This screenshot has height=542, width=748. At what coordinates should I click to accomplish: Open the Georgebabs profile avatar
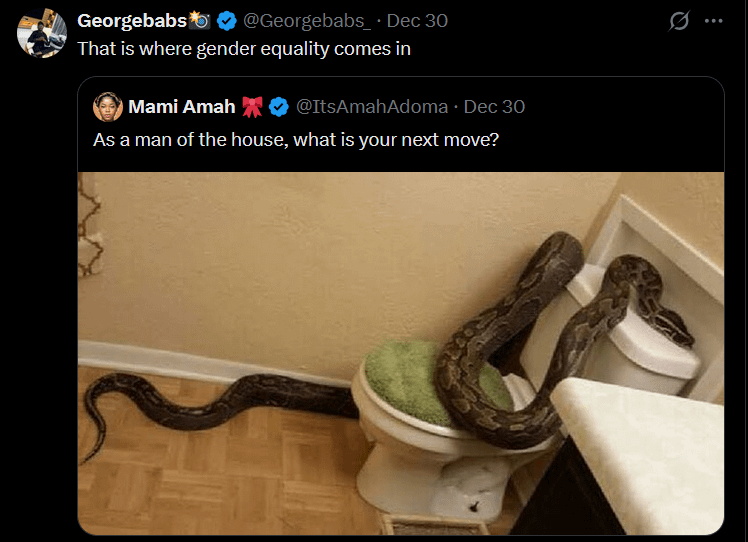(42, 33)
